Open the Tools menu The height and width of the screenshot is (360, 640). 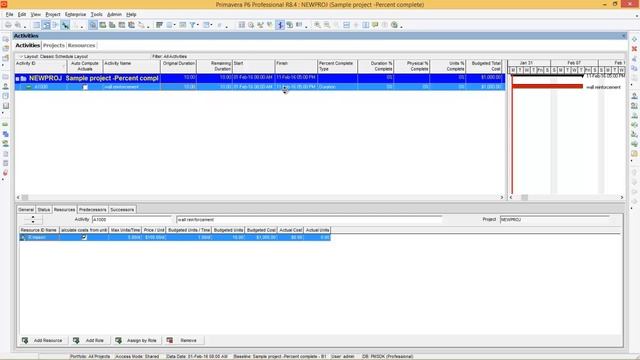tap(97, 14)
